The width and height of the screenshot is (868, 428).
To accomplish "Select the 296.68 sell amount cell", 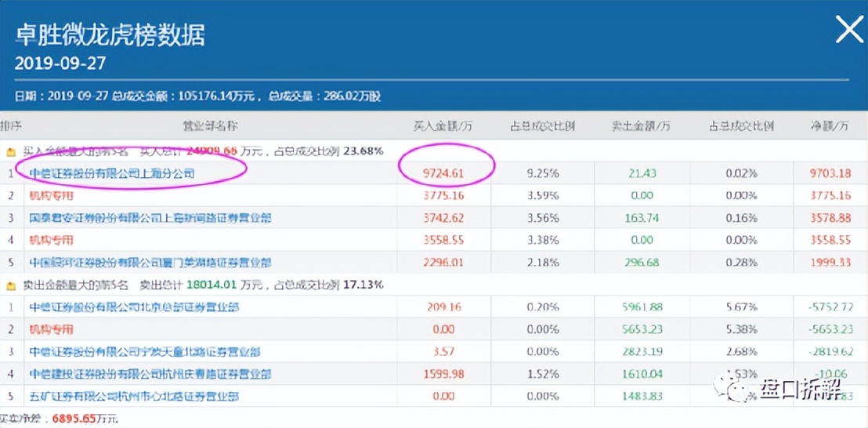I will tap(642, 263).
